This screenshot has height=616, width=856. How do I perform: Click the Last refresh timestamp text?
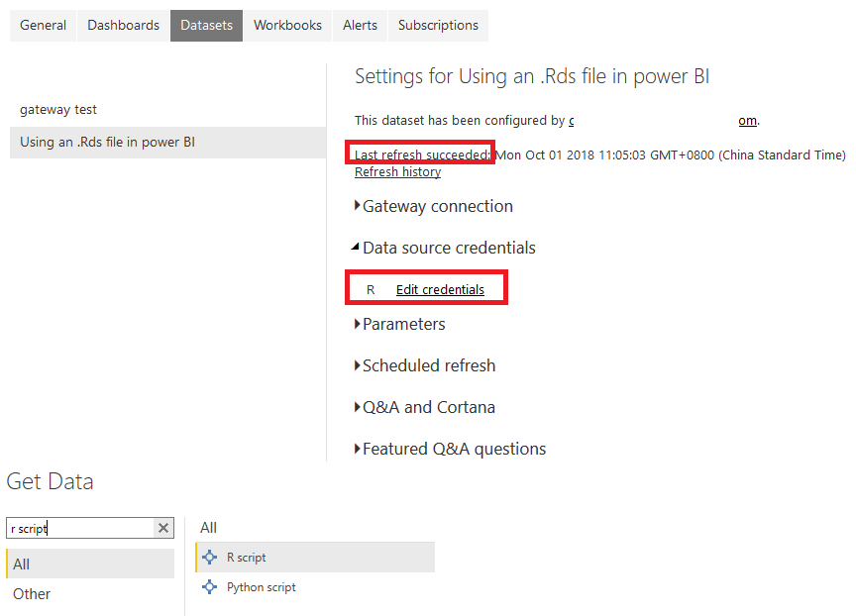[671, 154]
